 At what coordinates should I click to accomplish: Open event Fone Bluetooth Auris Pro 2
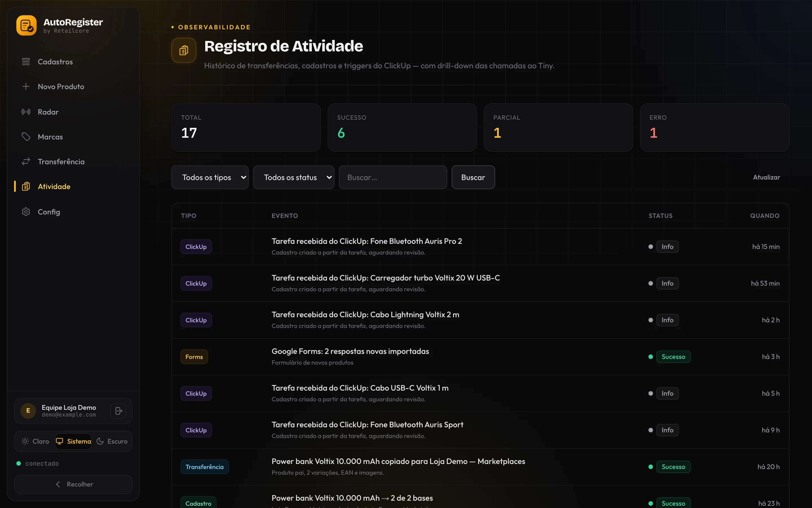coord(480,247)
